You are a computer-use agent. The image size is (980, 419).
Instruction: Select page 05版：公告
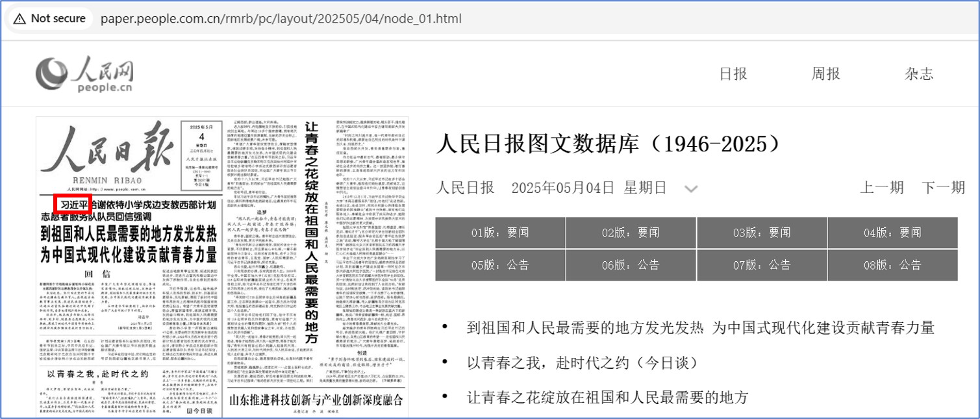[500, 265]
